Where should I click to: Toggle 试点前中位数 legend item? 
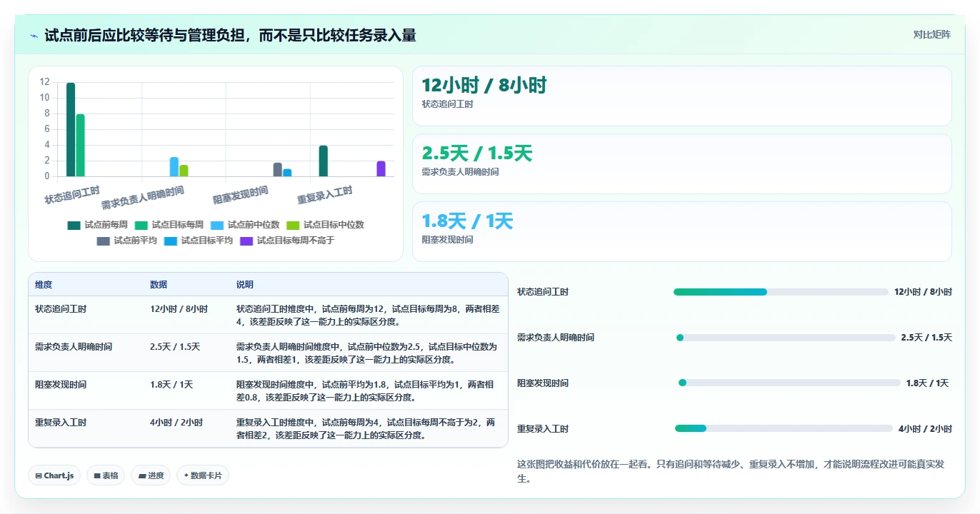click(x=245, y=225)
